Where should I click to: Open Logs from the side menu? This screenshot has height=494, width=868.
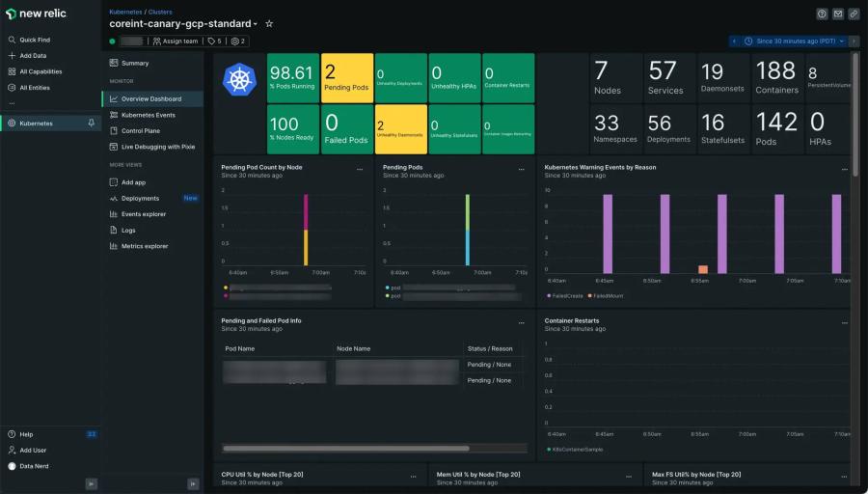pyautogui.click(x=152, y=230)
